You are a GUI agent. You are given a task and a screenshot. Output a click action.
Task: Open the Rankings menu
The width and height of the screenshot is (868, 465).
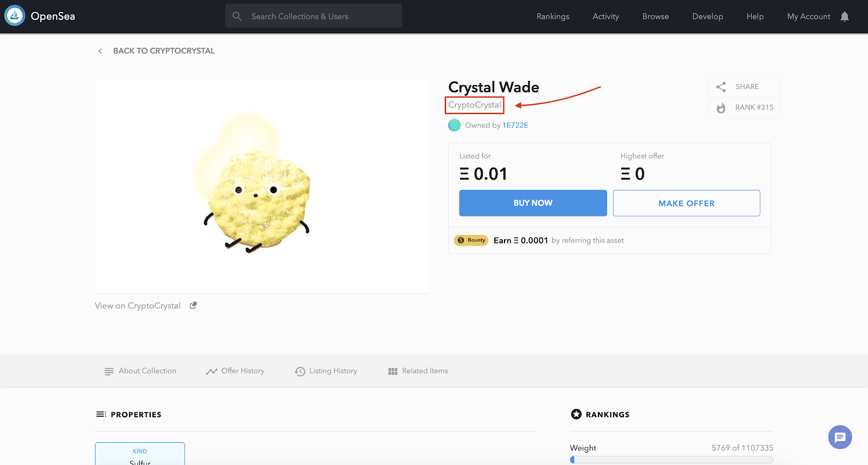click(x=553, y=16)
